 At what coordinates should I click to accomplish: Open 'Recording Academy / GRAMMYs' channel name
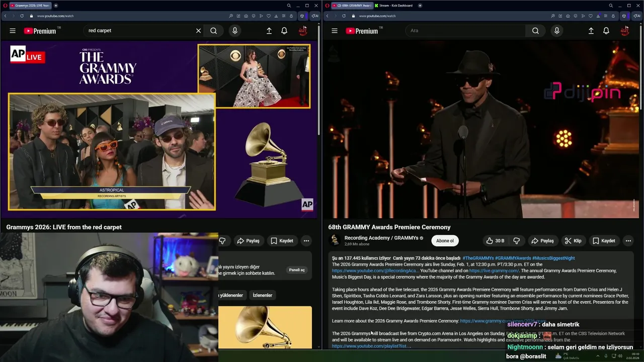click(x=381, y=238)
